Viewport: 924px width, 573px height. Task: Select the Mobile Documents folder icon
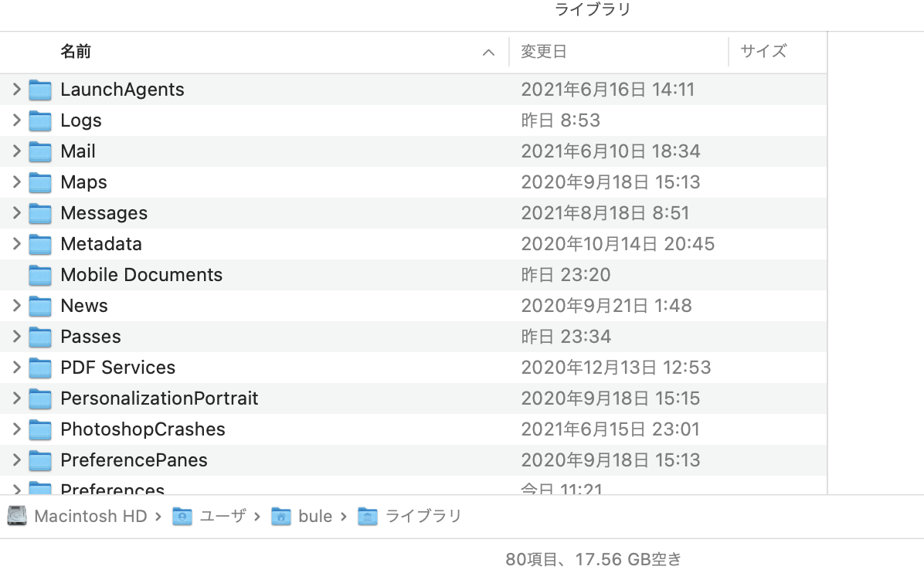[x=40, y=275]
